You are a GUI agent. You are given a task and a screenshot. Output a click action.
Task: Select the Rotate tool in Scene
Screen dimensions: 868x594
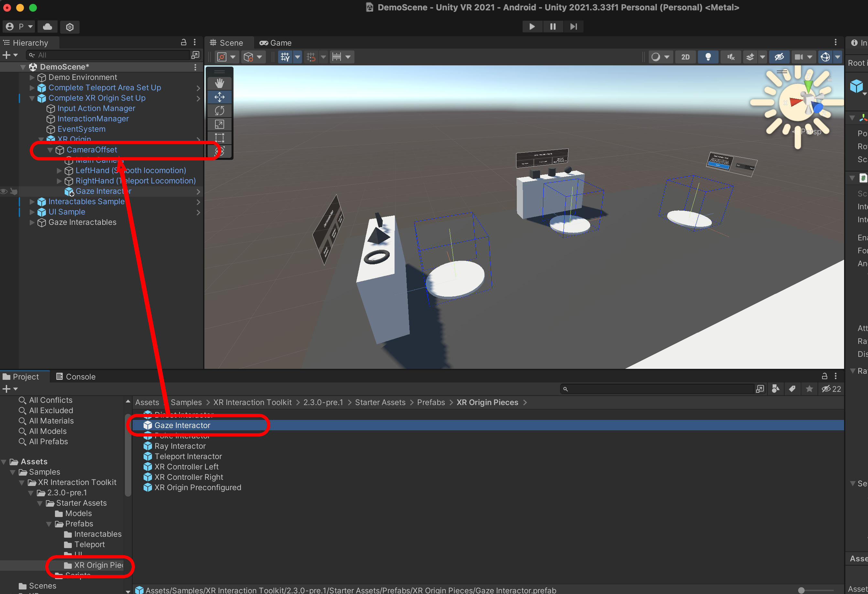tap(219, 111)
